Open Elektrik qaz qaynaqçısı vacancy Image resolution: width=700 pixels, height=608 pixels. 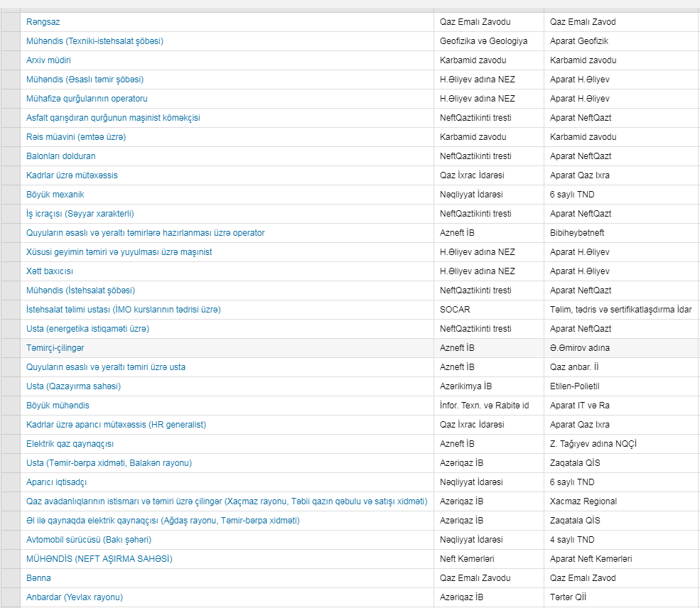(x=70, y=444)
